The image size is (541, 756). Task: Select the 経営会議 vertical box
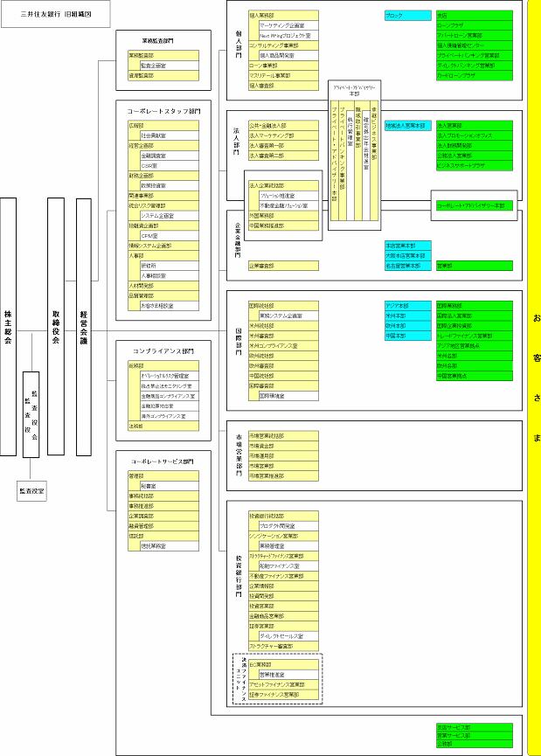click(83, 327)
